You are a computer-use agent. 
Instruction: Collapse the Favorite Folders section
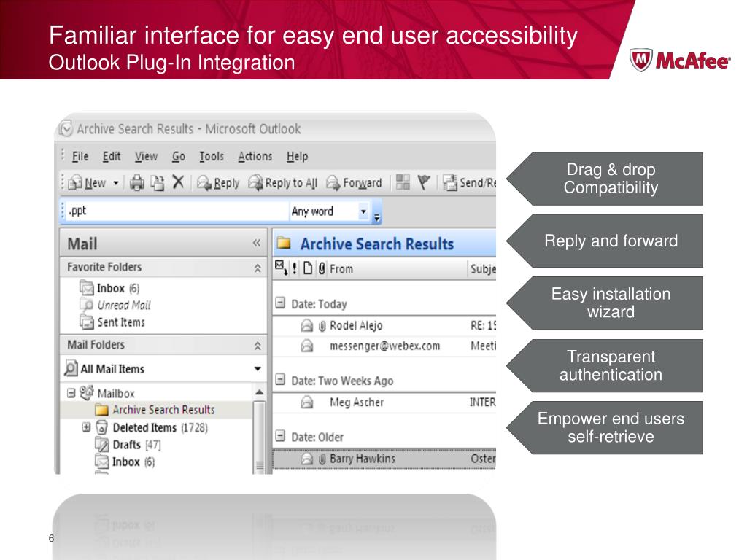coord(258,268)
